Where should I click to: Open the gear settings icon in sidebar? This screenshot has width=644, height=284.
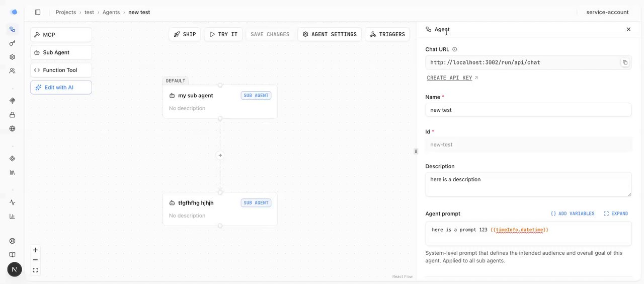coord(13,57)
